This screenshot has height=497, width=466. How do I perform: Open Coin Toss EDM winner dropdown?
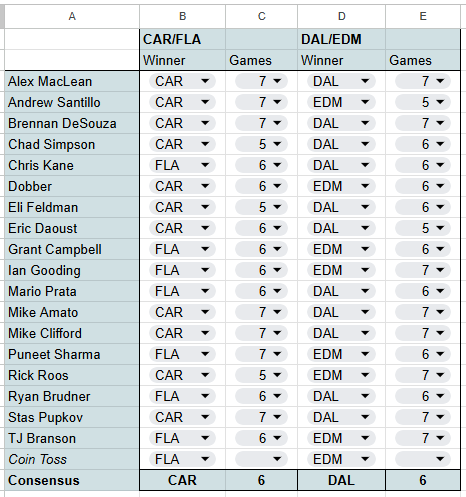point(341,459)
